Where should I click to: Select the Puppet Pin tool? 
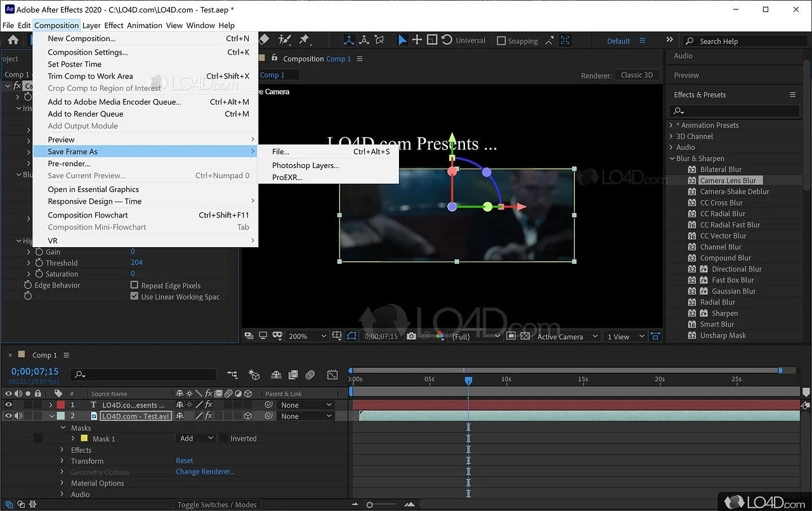pos(304,40)
